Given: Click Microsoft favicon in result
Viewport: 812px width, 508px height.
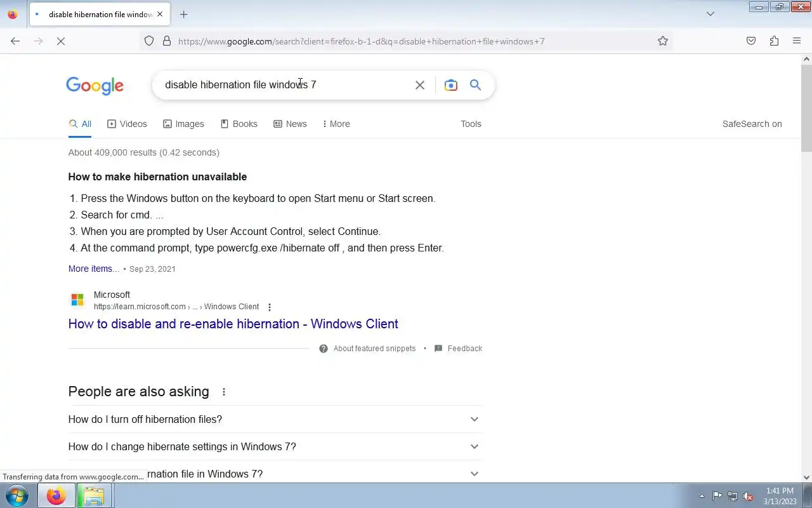Looking at the screenshot, I should tap(77, 300).
